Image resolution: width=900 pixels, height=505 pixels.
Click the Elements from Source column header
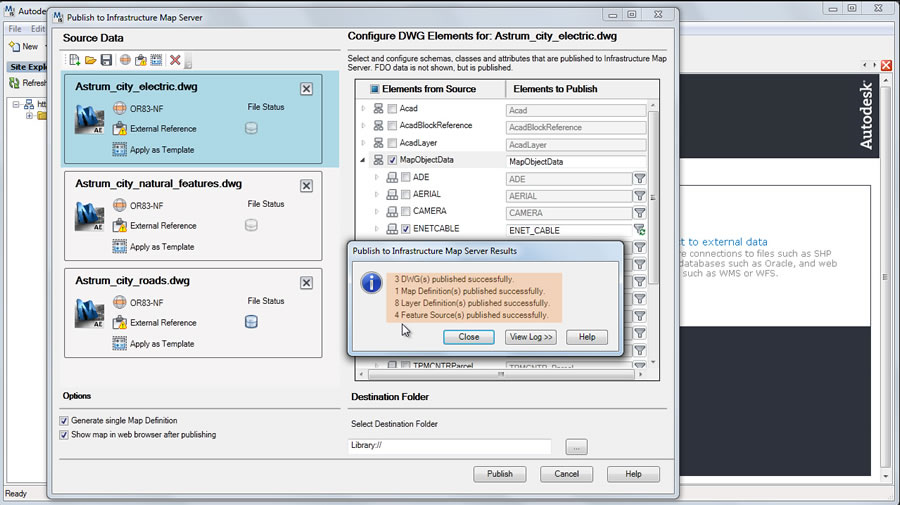(x=429, y=89)
